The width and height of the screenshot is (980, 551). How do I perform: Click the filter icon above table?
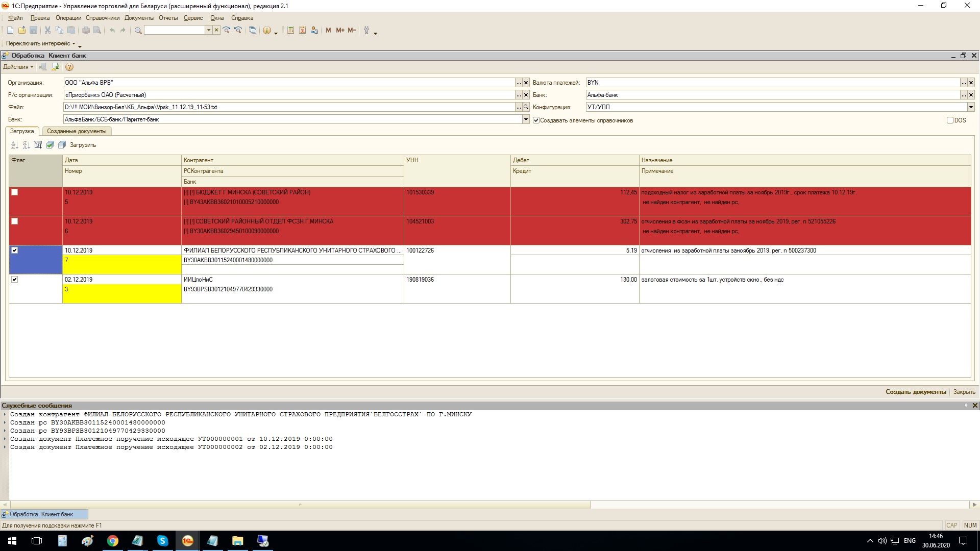38,145
